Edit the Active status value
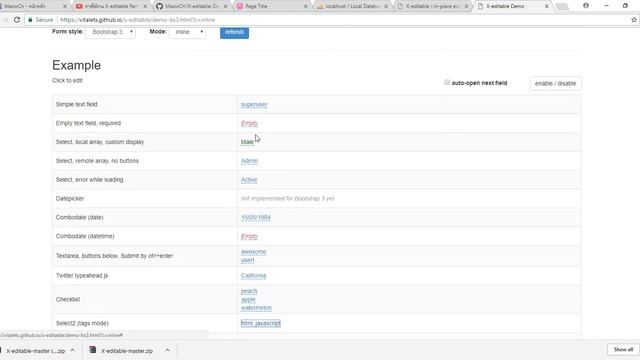Image resolution: width=640 pixels, height=360 pixels. click(x=249, y=180)
